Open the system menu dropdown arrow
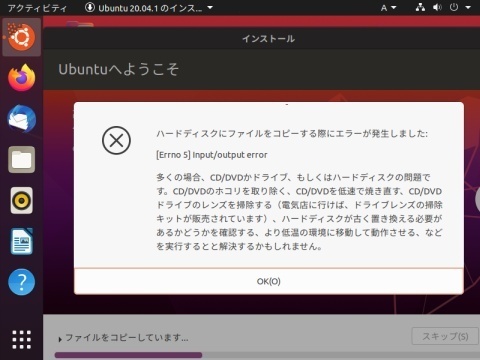Image resolution: width=480 pixels, height=360 pixels. (x=468, y=7)
